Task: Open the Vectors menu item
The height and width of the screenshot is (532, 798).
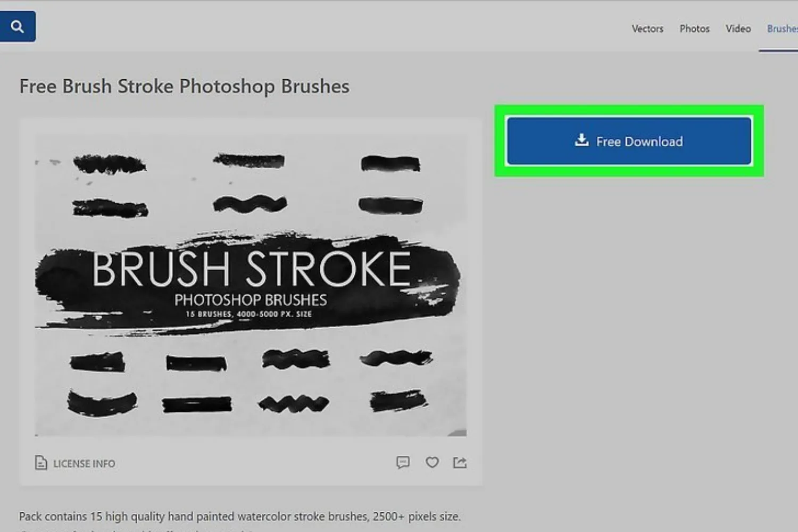Action: pos(647,29)
